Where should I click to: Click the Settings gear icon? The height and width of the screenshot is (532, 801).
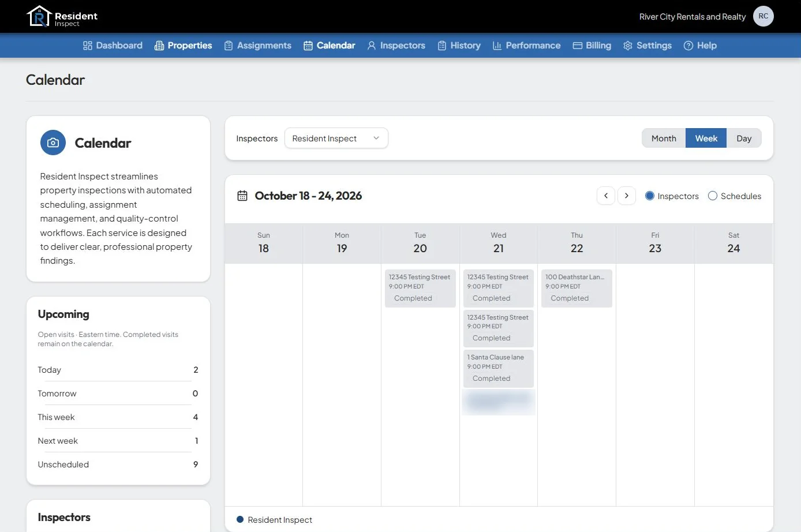tap(628, 46)
